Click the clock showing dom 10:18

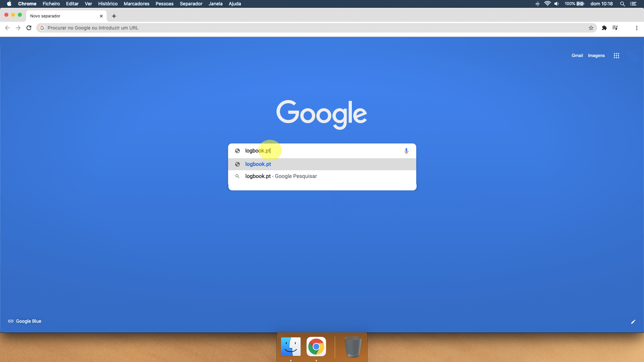(x=601, y=4)
